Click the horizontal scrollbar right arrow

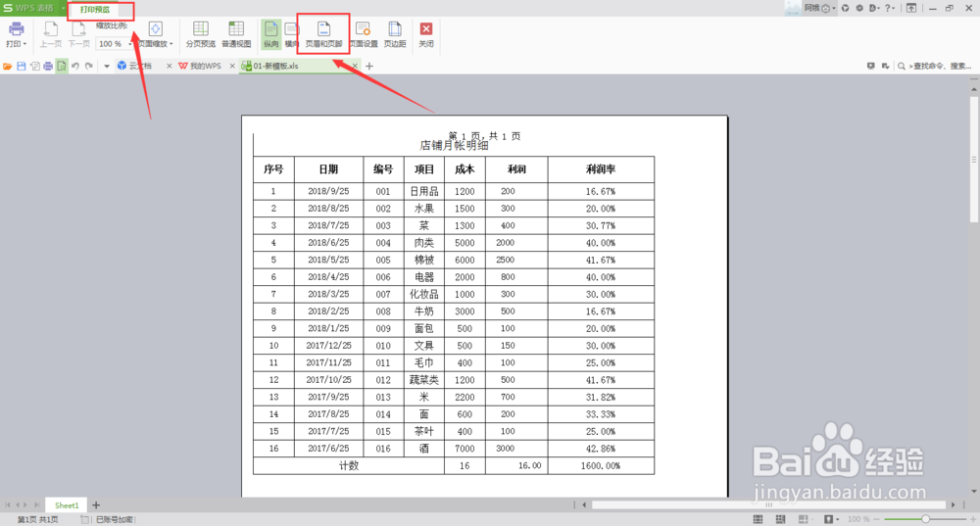pos(954,504)
